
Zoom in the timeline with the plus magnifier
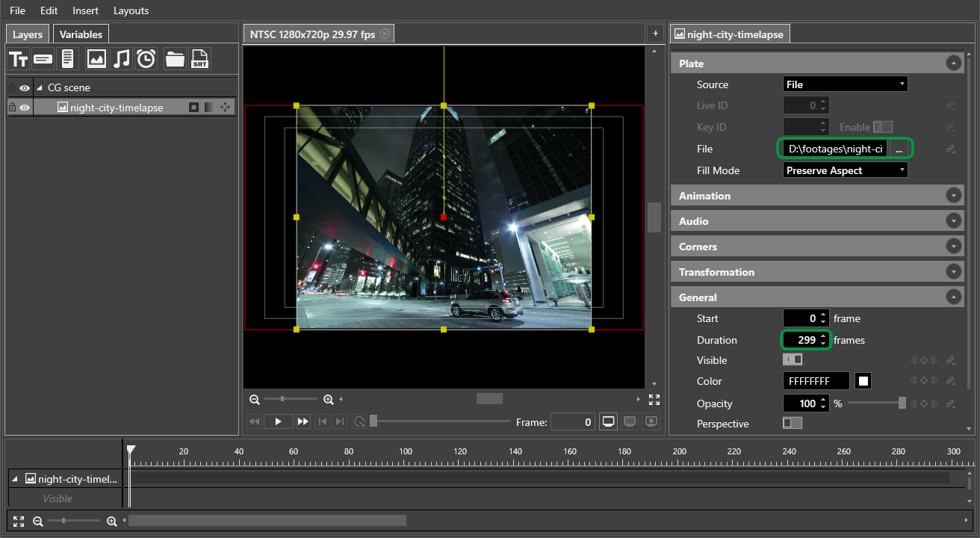pyautogui.click(x=112, y=521)
